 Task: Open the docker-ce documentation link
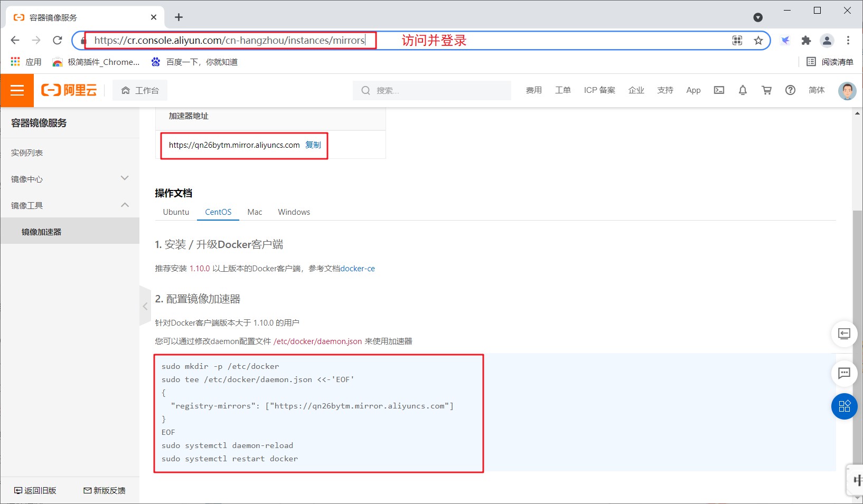(358, 269)
